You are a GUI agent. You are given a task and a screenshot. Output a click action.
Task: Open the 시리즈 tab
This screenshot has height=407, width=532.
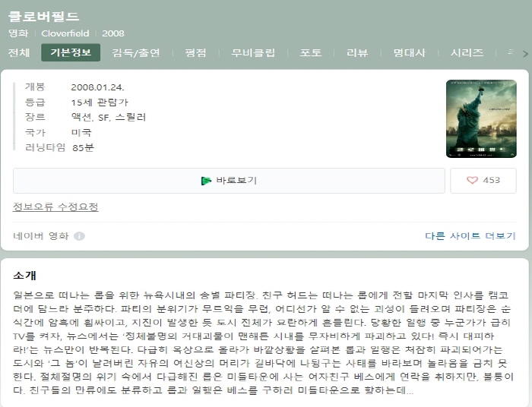[x=467, y=53]
